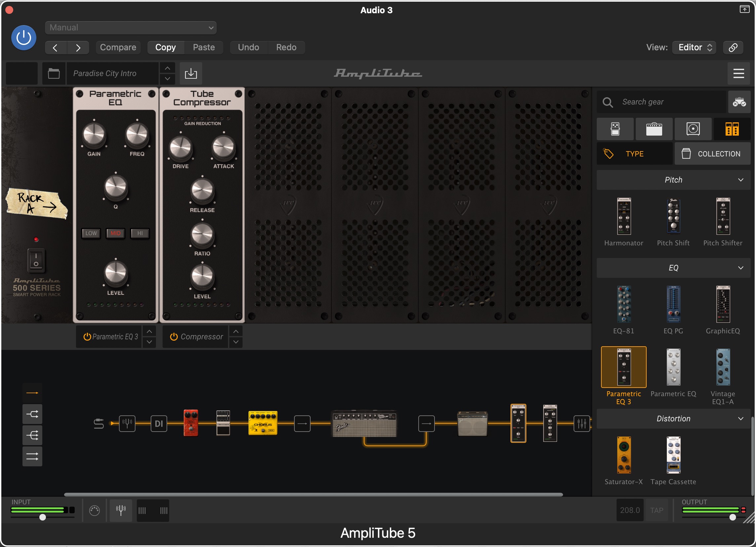Open the tuner block in signal chain
Viewport: 756px width, 547px height.
click(127, 424)
